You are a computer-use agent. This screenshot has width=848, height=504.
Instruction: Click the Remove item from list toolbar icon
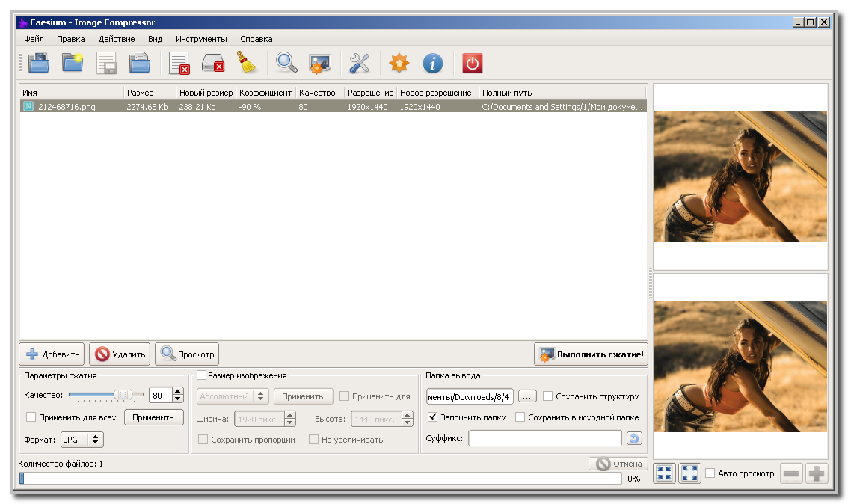pyautogui.click(x=179, y=63)
